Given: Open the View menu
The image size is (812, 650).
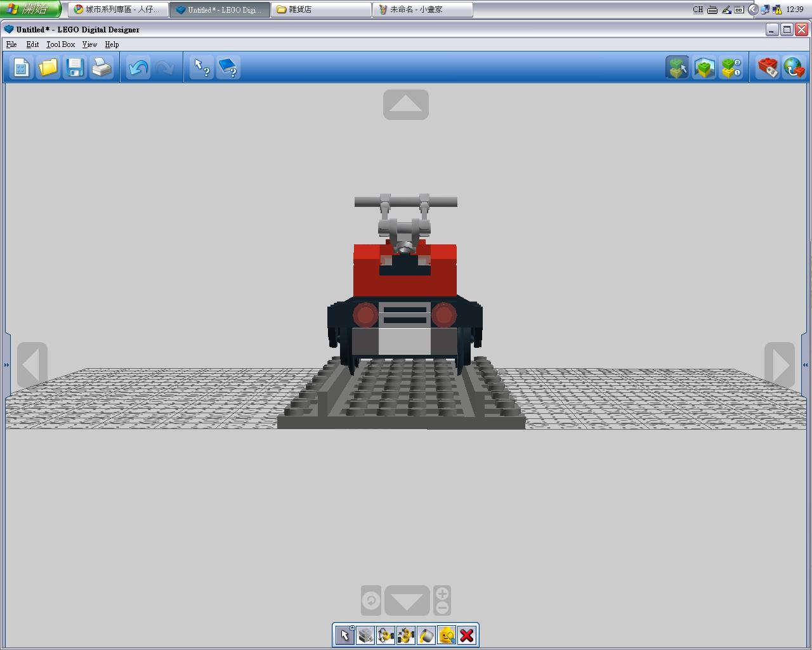Looking at the screenshot, I should click(89, 44).
